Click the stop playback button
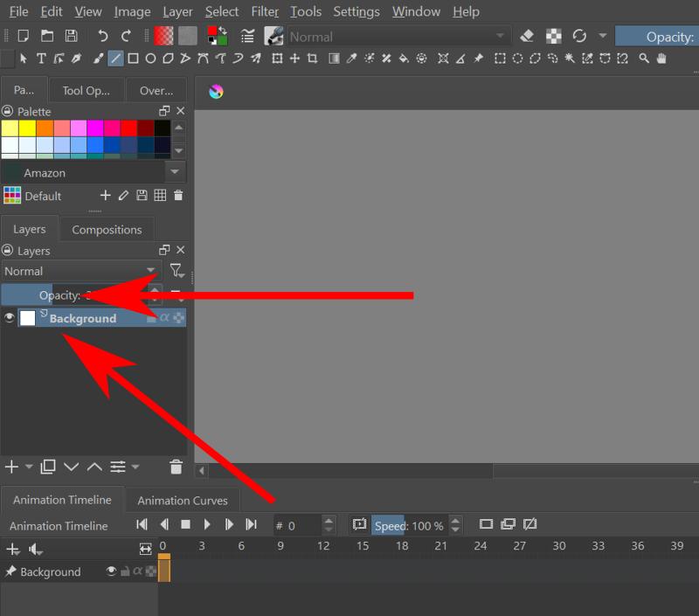 coord(185,524)
